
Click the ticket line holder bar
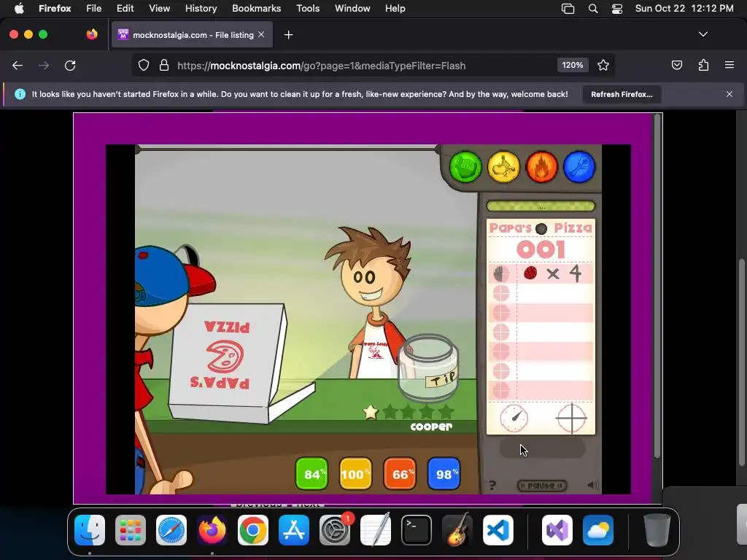coord(541,206)
